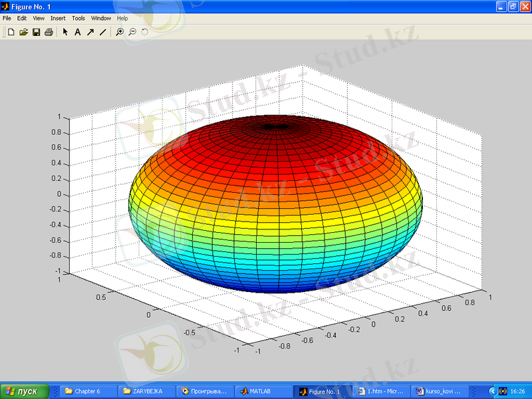Screen dimensions: 532x399
Task: Print the figure with the printer icon
Action: coord(49,32)
